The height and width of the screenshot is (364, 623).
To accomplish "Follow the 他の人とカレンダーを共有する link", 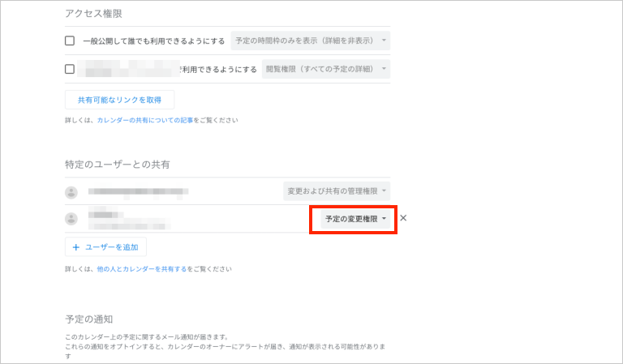I will [x=141, y=268].
